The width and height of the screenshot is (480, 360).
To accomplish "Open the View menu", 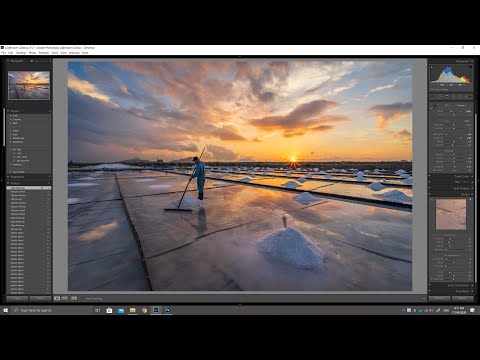I will 63,53.
